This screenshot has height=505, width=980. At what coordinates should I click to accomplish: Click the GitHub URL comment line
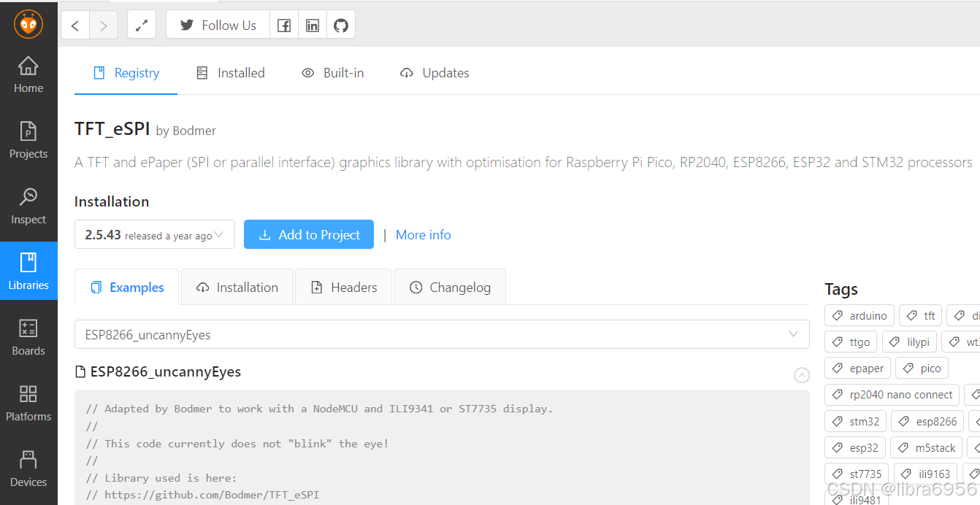point(202,495)
